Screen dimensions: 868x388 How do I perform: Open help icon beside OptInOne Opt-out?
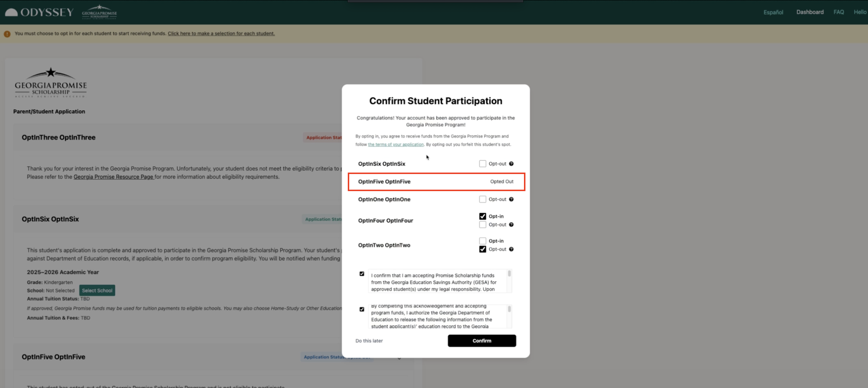[511, 199]
